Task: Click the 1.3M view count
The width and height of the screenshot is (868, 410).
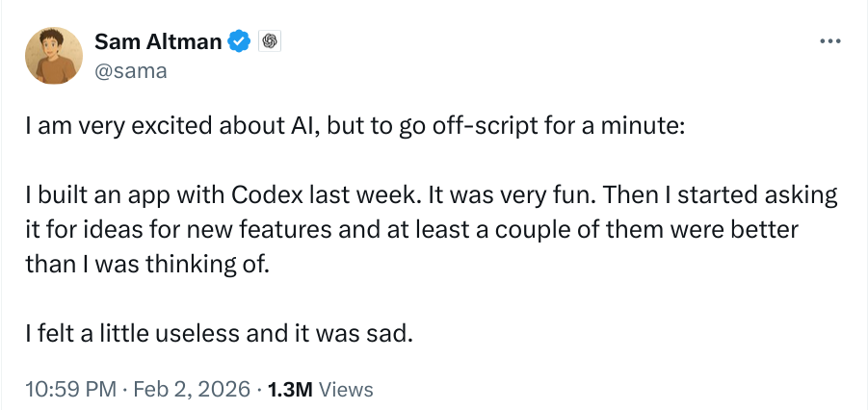Action: click(289, 389)
